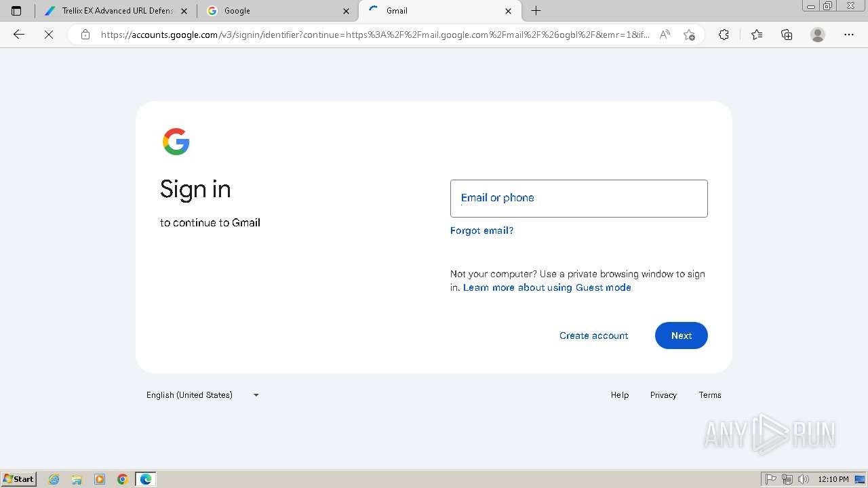Close the Gmail tab
The image size is (868, 488).
[509, 11]
